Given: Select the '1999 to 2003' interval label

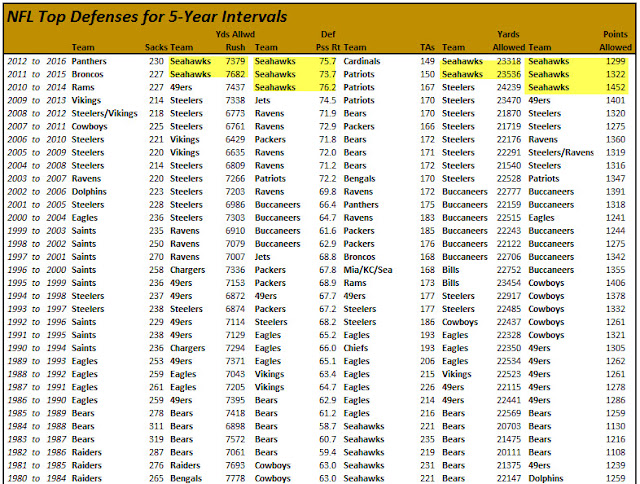Looking at the screenshot, I should pos(36,231).
